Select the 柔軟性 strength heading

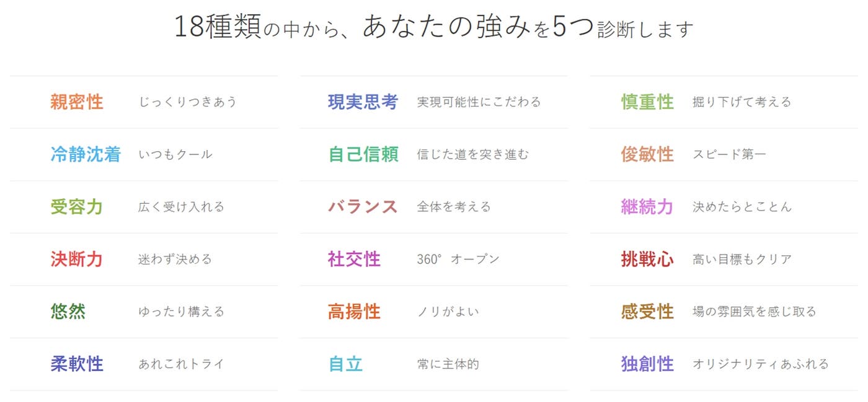coord(77,364)
